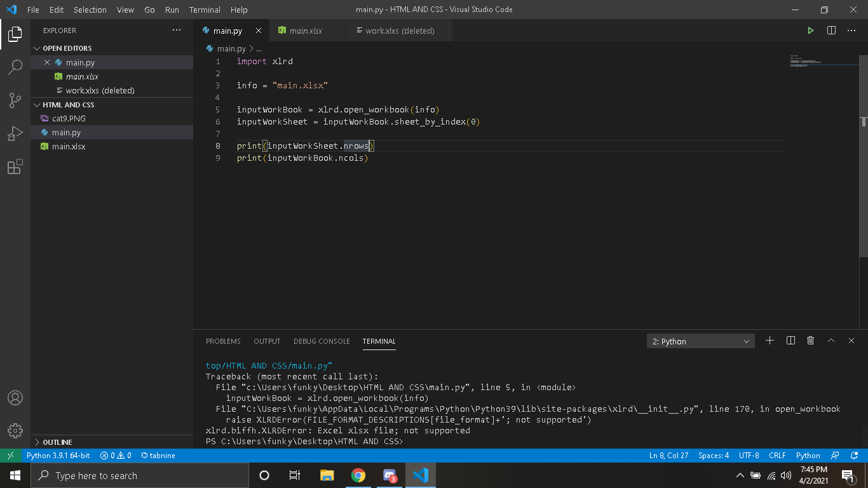Expand the Outline section
868x488 pixels.
57,442
